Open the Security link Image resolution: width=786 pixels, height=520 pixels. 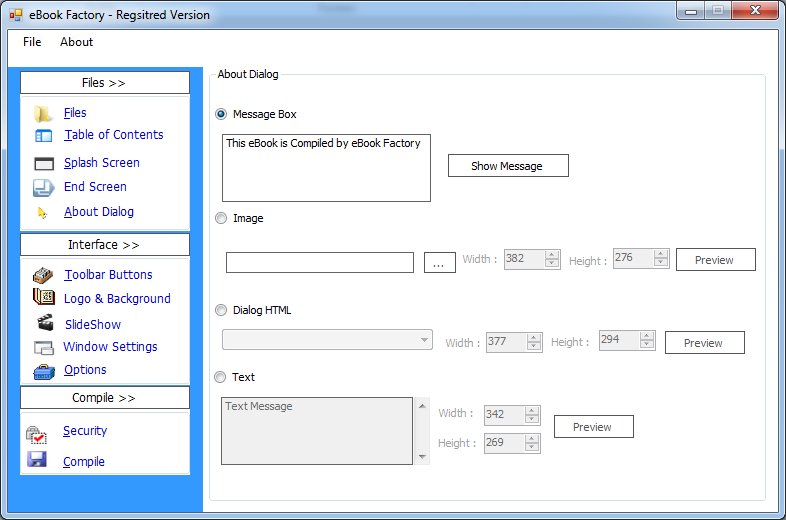coord(85,431)
